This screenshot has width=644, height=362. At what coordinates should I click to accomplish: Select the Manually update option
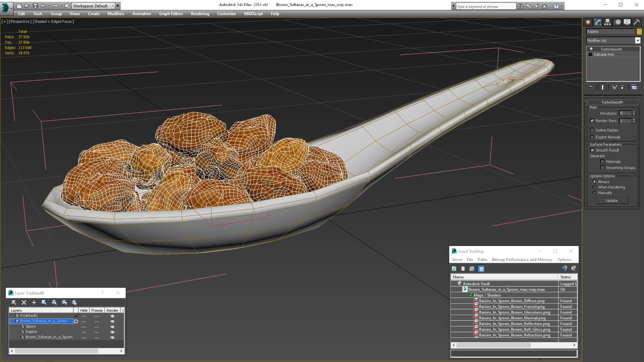coord(595,193)
